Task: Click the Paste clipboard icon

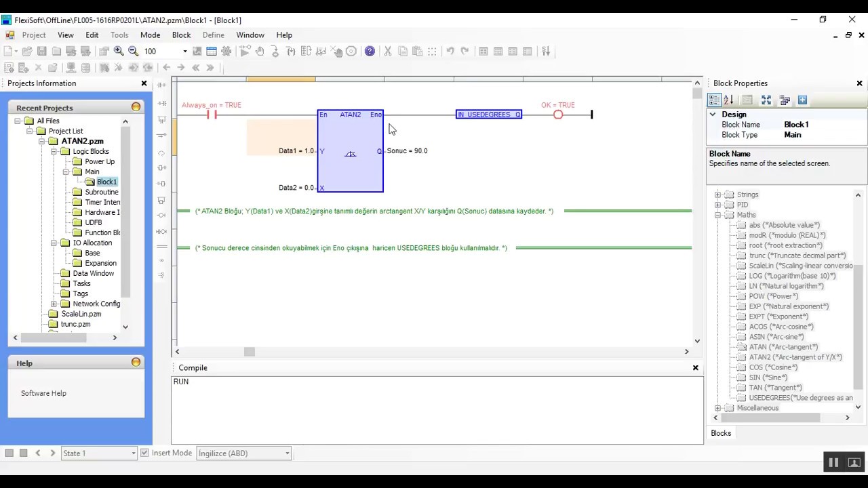Action: (x=418, y=52)
